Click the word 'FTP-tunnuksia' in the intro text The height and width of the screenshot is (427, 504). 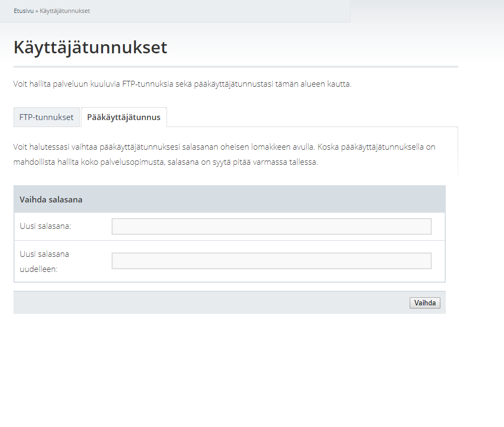click(148, 84)
